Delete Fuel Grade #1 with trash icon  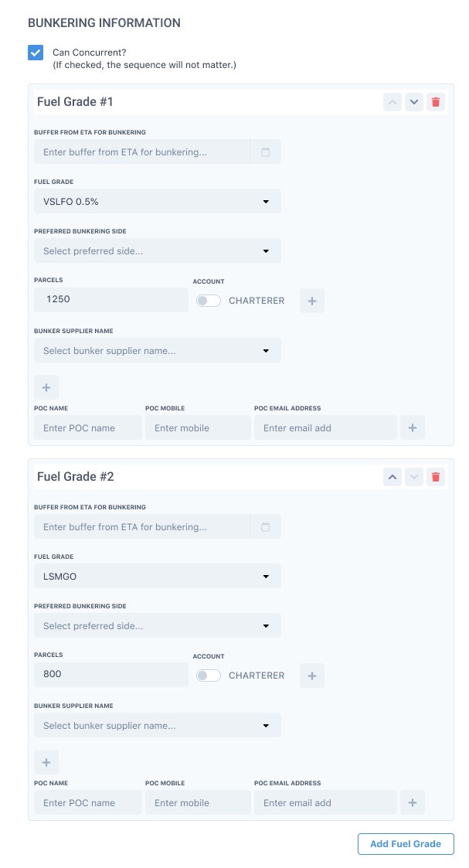coord(436,102)
